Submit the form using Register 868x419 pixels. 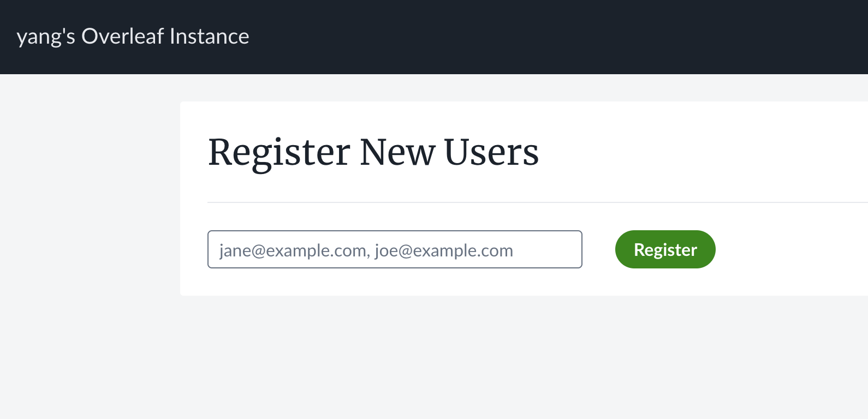click(665, 249)
